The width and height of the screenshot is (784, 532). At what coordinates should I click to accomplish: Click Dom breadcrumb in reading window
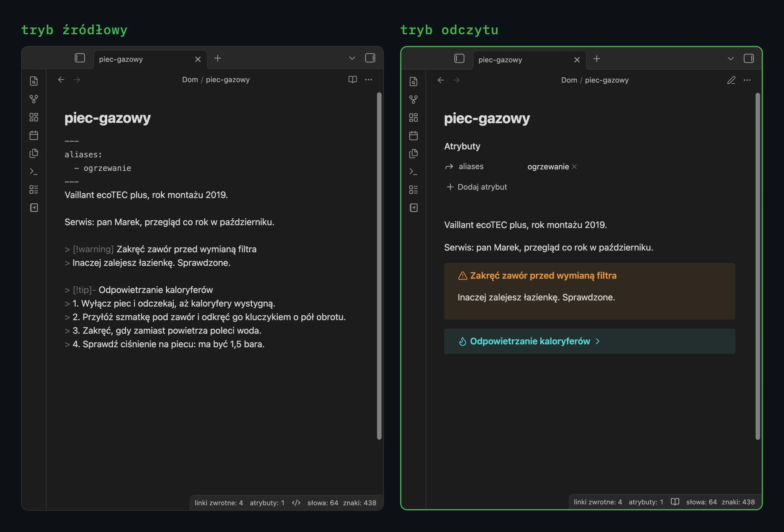click(569, 80)
